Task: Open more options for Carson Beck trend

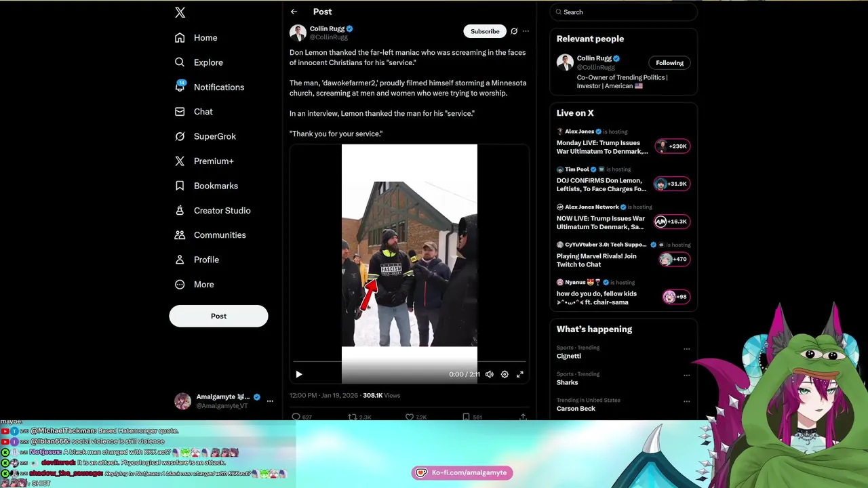Action: point(686,401)
